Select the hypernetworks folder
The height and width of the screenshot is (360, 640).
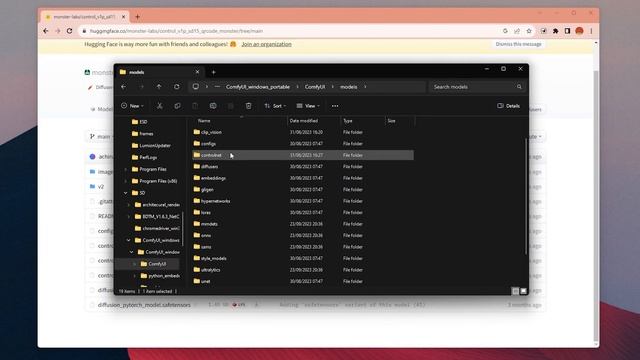pos(303,201)
